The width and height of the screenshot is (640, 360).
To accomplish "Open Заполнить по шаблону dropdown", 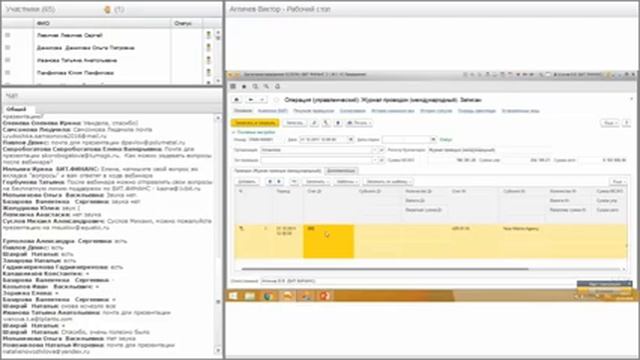I will tap(389, 182).
